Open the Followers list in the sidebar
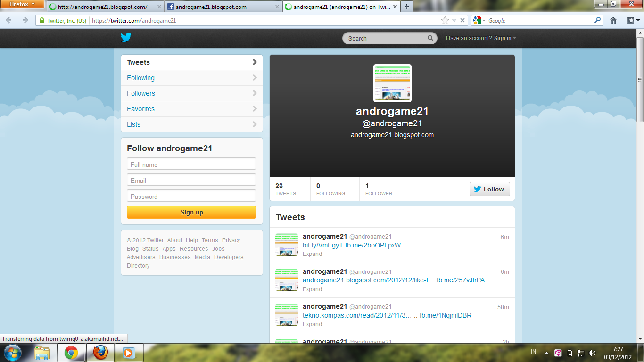This screenshot has height=362, width=644. coord(192,93)
